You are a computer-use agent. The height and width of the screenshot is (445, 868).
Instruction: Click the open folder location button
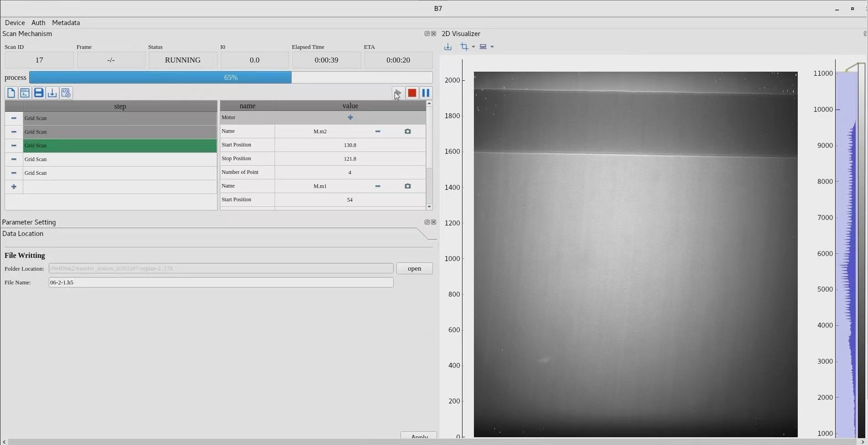pos(414,268)
